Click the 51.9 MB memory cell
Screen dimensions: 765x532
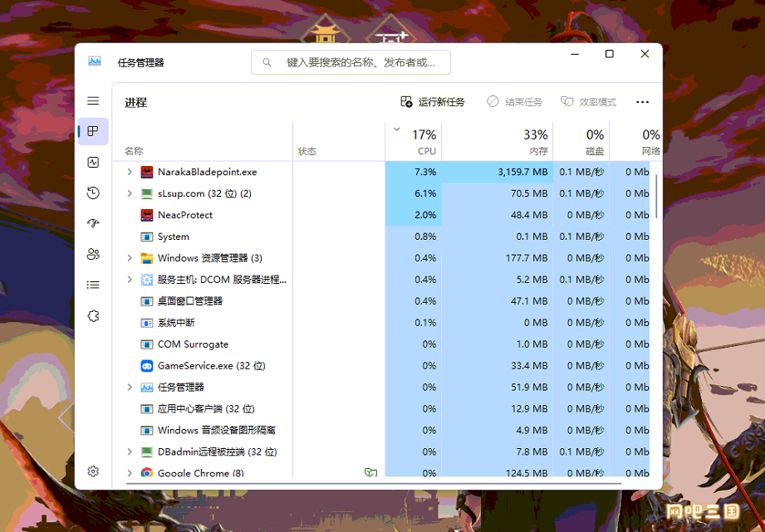(498, 388)
